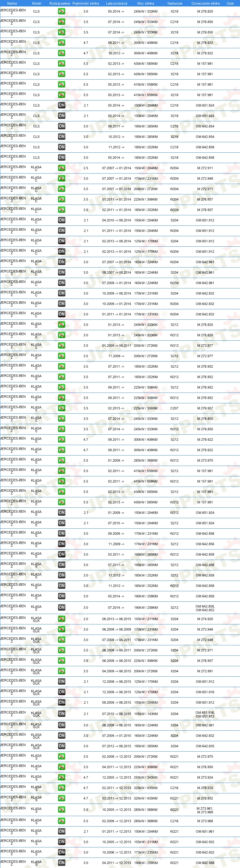
Task: Click date cell 07.2012 -> 06.2015
Action: click(x=116, y=746)
